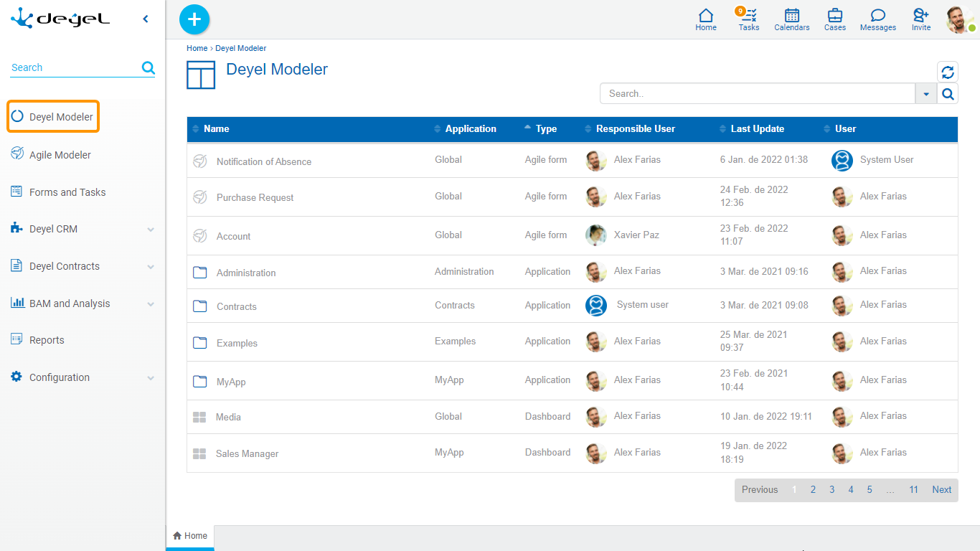Click the Home breadcrumb link
The height and width of the screenshot is (551, 980).
pos(197,48)
